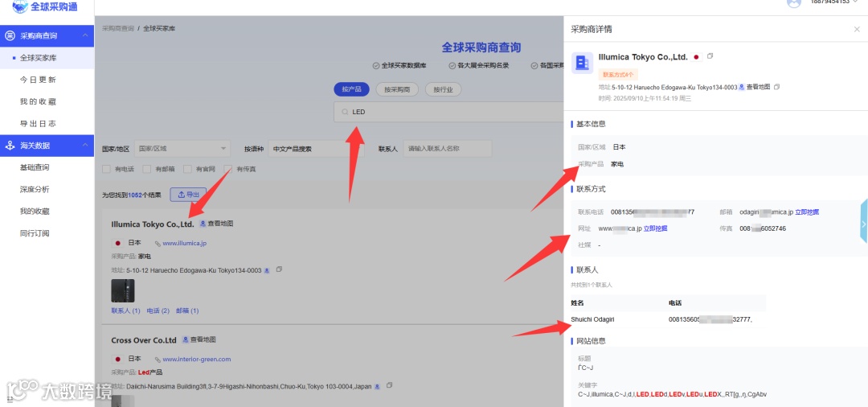Viewport: 868px width, 407px height.
Task: Click 联系人 (1) under Illumica result
Action: [125, 311]
